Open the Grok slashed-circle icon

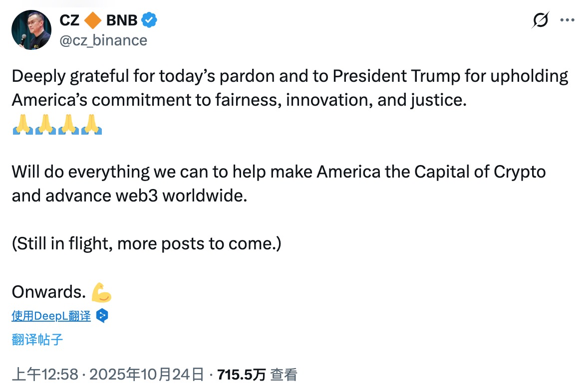541,20
